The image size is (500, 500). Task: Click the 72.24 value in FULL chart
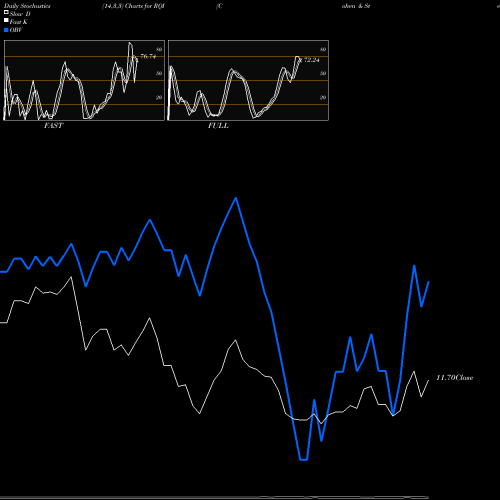312,60
